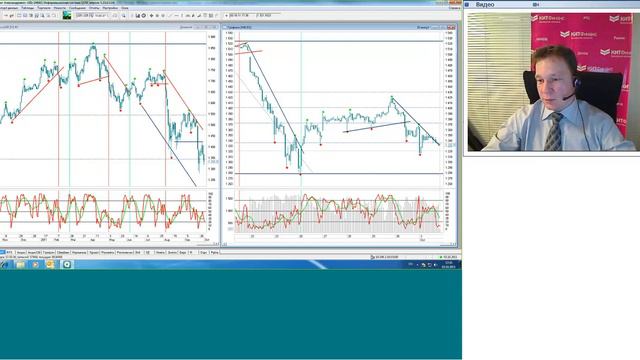
Task: Open the Экспорт данных menu
Action: (9, 8)
